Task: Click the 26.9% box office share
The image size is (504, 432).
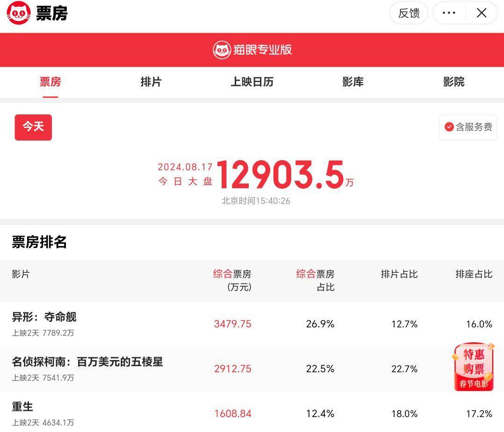Action: tap(320, 324)
